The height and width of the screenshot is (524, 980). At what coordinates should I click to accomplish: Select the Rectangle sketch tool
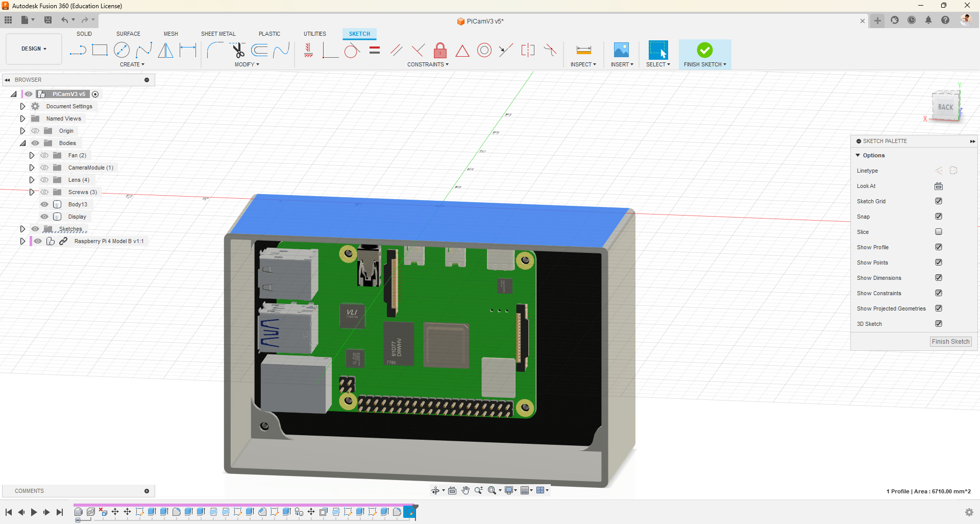tap(100, 50)
